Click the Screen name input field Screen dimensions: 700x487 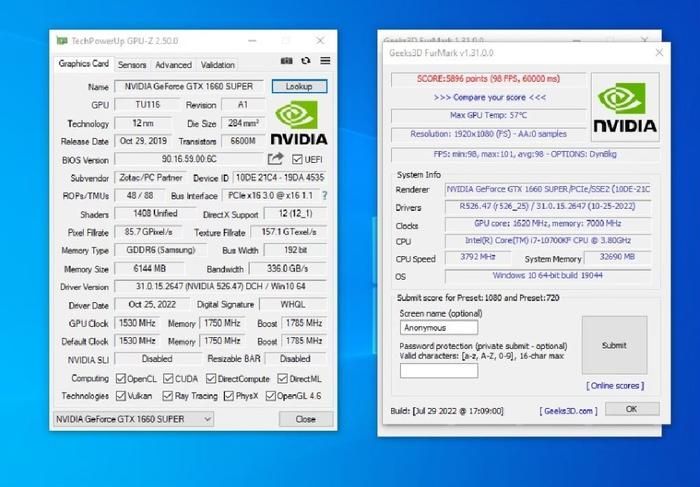pos(439,327)
